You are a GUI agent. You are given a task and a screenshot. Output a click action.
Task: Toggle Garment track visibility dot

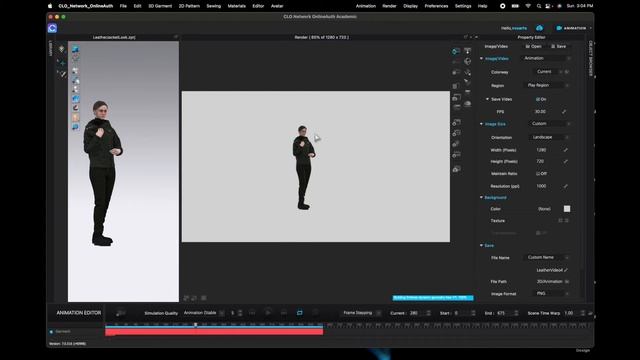(51, 332)
